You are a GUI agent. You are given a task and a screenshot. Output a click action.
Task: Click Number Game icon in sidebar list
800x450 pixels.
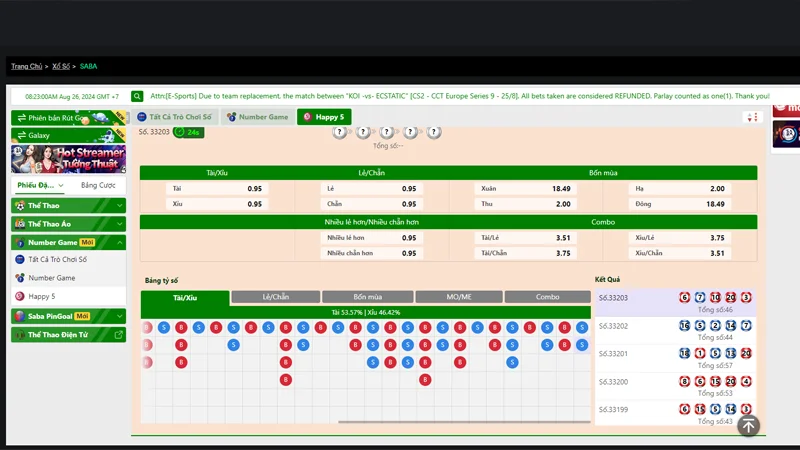(x=19, y=278)
